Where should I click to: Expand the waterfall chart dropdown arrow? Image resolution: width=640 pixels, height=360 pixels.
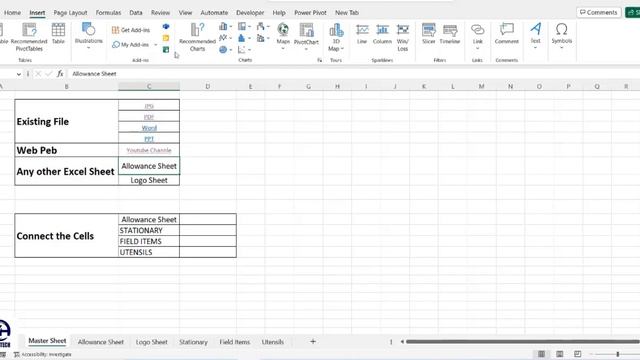[x=268, y=27]
